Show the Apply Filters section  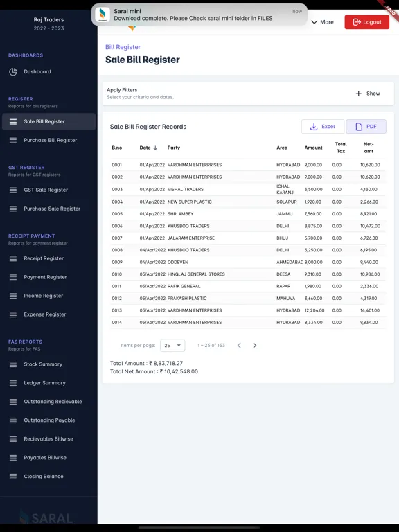pyautogui.click(x=368, y=94)
